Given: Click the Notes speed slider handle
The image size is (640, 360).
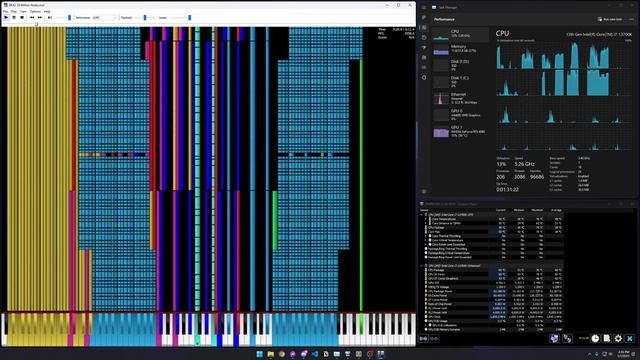Looking at the screenshot, I should tap(189, 18).
